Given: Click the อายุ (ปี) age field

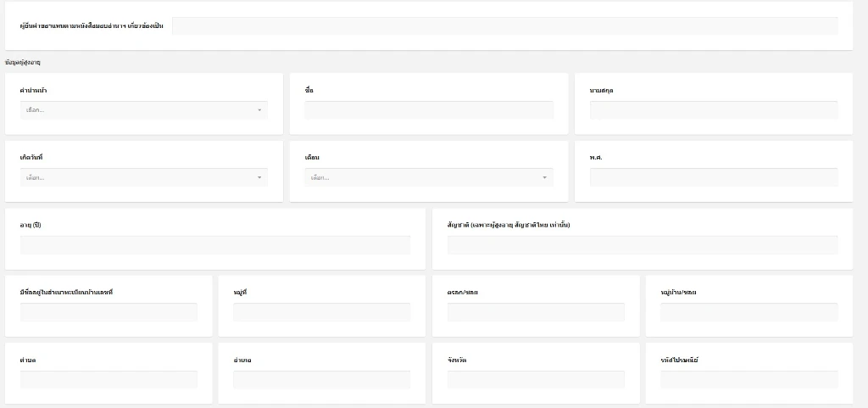Looking at the screenshot, I should (x=215, y=245).
